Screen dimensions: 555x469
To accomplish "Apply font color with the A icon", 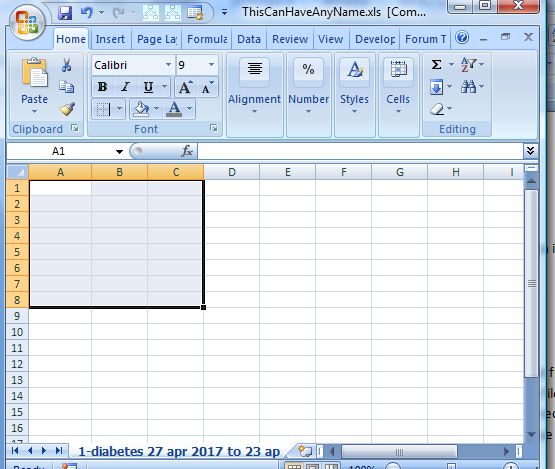I will pos(174,109).
